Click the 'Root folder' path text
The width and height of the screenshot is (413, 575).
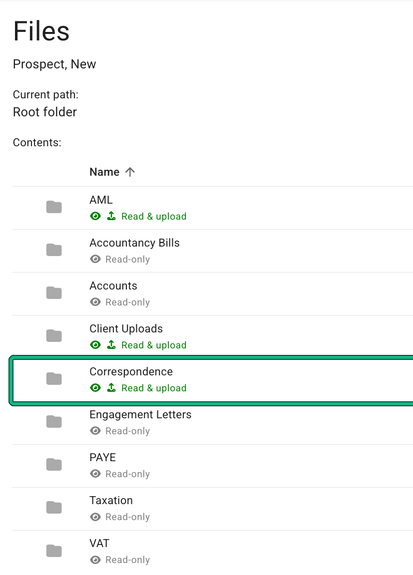[45, 112]
